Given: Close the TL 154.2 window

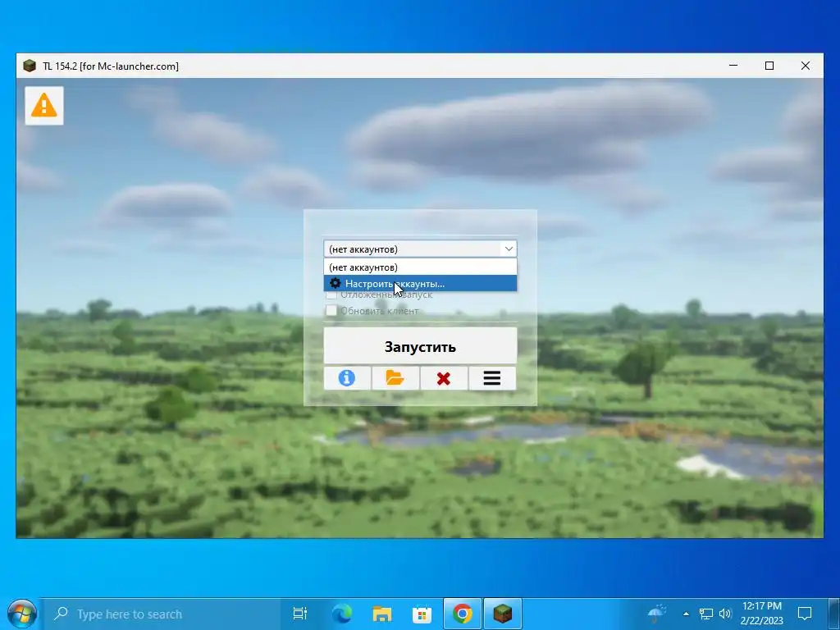Looking at the screenshot, I should [806, 66].
